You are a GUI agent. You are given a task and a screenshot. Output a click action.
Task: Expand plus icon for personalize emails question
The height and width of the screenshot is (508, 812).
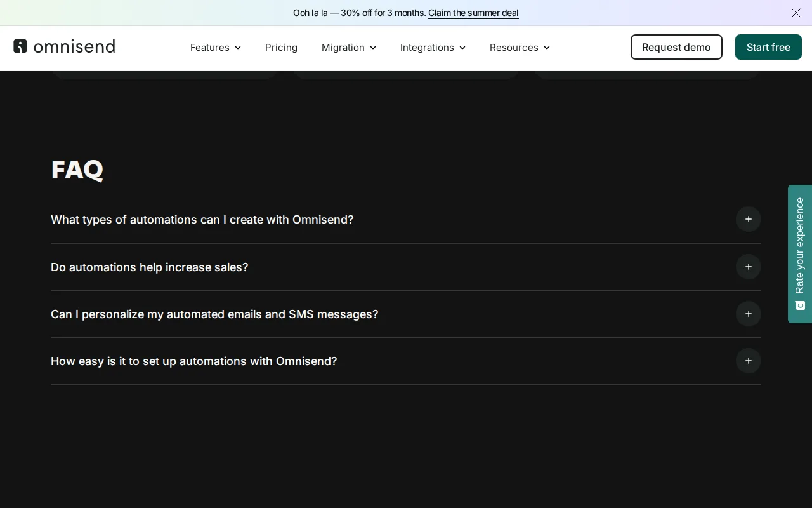click(x=749, y=314)
